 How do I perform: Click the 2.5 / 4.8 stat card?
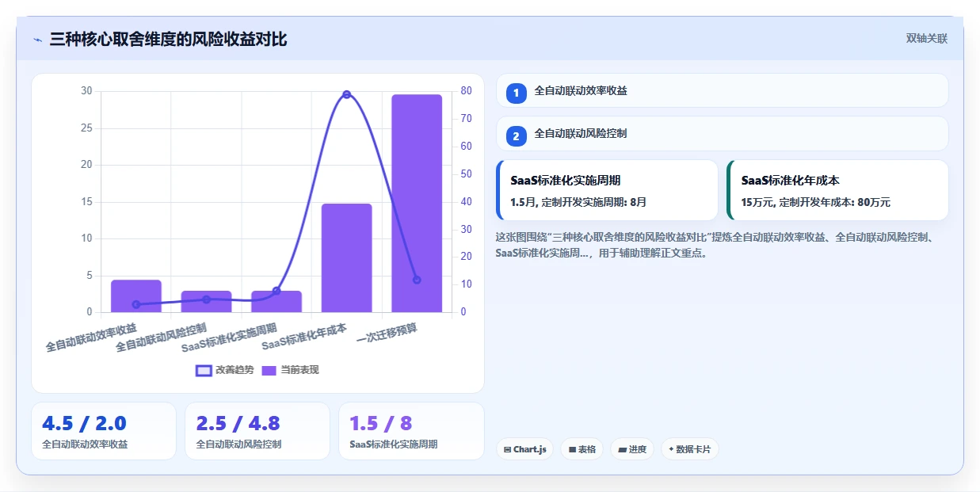point(257,431)
